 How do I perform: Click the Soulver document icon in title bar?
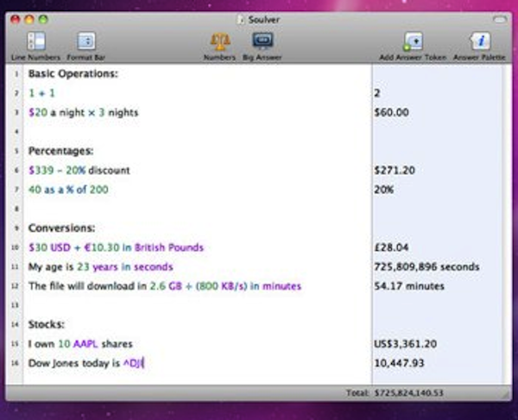click(x=241, y=20)
